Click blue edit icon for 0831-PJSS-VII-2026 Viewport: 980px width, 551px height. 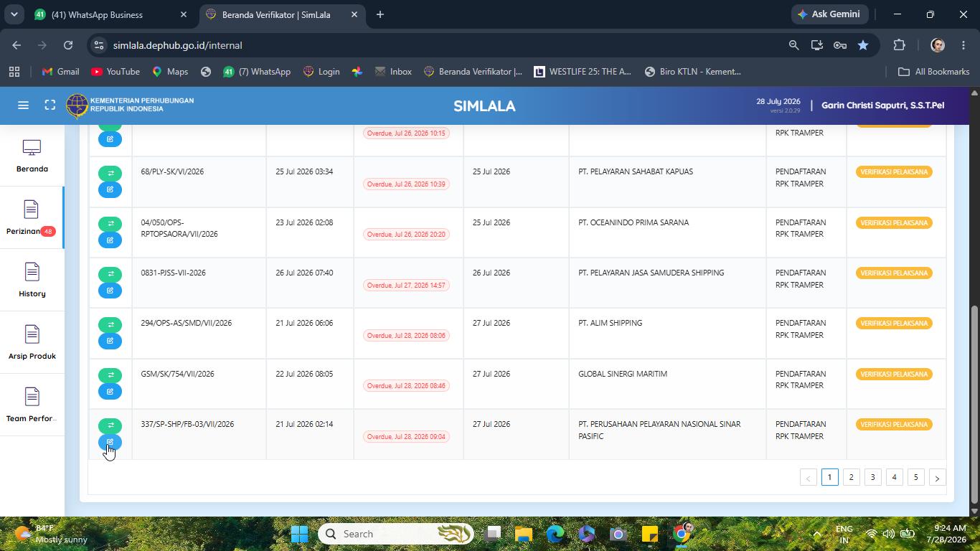pyautogui.click(x=110, y=291)
